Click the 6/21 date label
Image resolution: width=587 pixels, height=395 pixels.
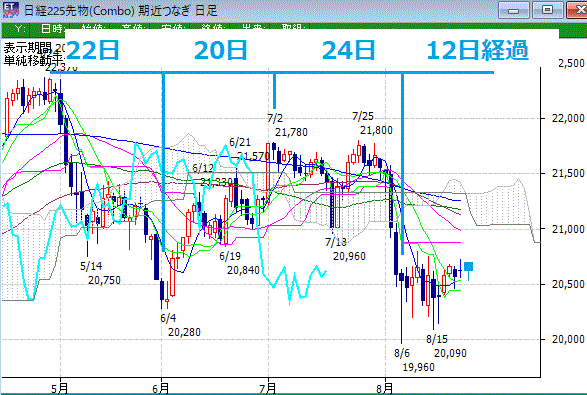coord(240,142)
